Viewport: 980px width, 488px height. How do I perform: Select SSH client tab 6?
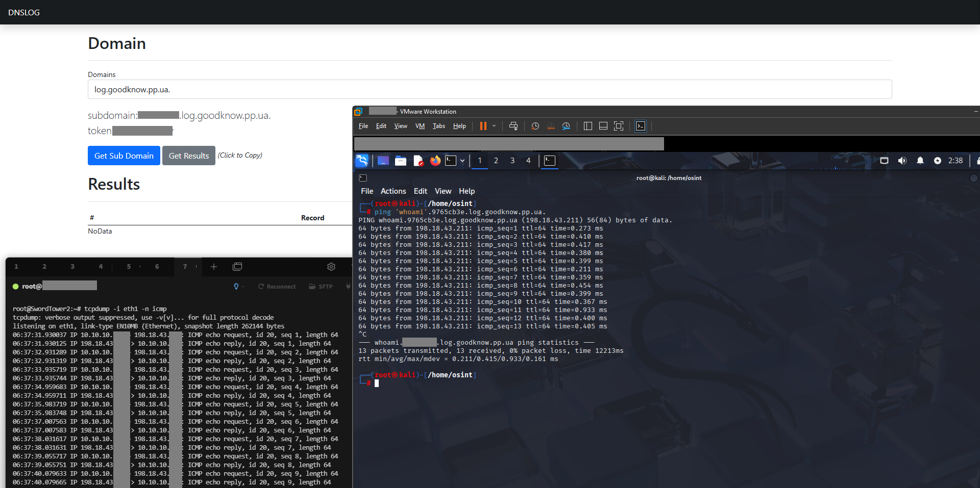(157, 267)
